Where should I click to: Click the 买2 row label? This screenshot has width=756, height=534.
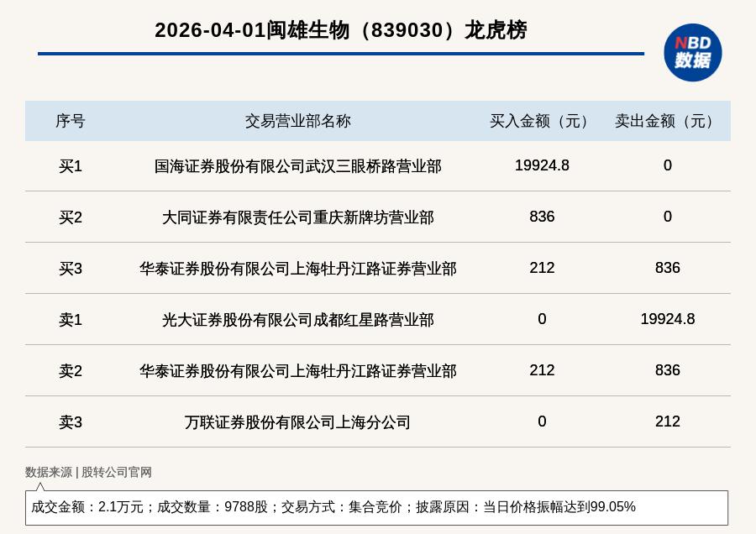click(x=71, y=217)
